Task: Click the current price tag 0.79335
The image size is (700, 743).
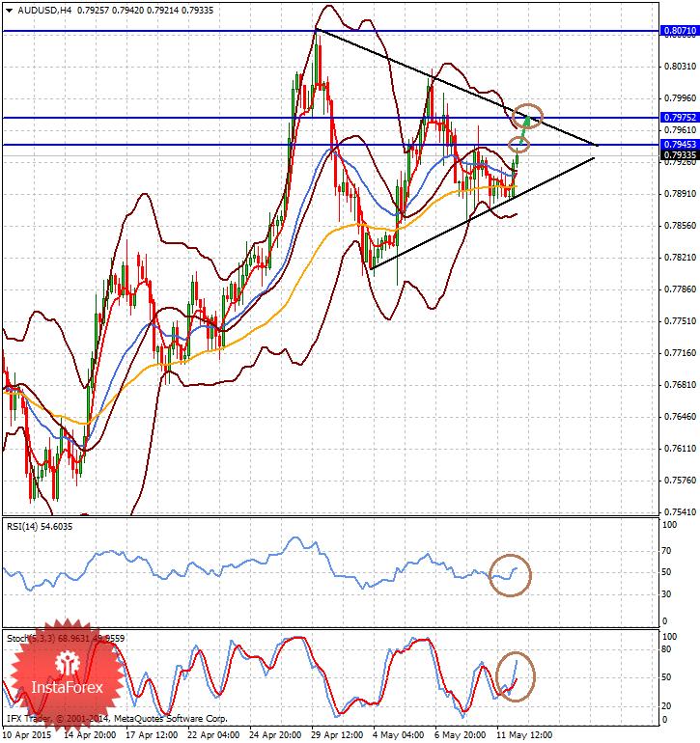Action: [x=680, y=155]
